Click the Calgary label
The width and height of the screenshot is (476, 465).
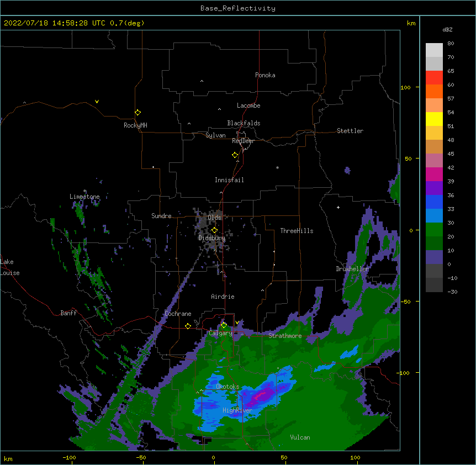click(220, 333)
